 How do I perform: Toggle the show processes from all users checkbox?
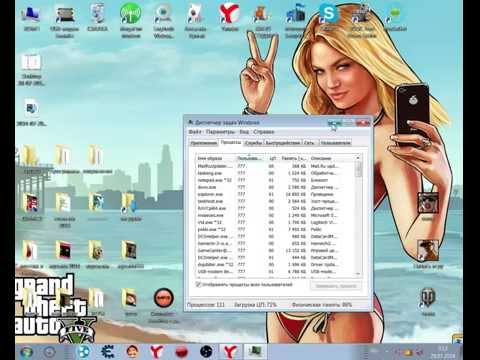[198, 284]
